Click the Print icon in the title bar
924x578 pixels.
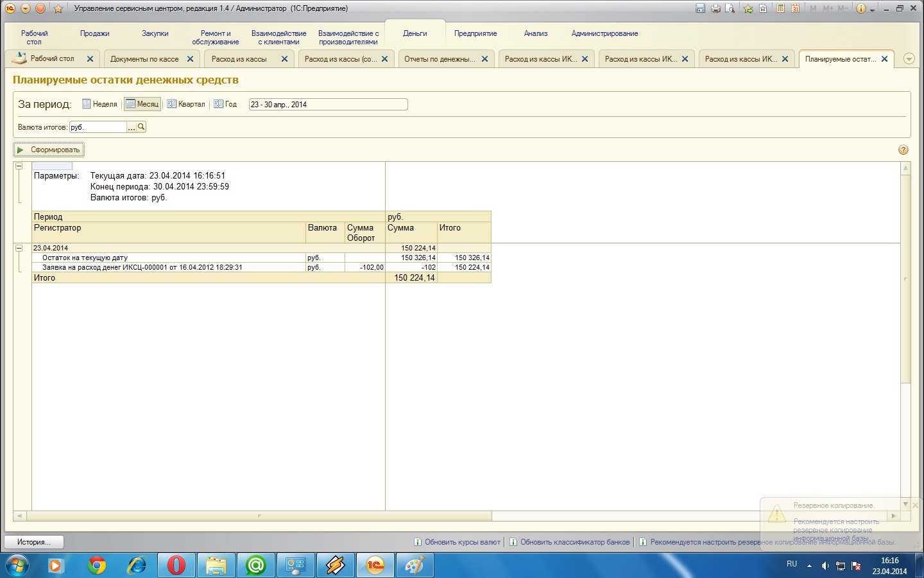(x=715, y=8)
